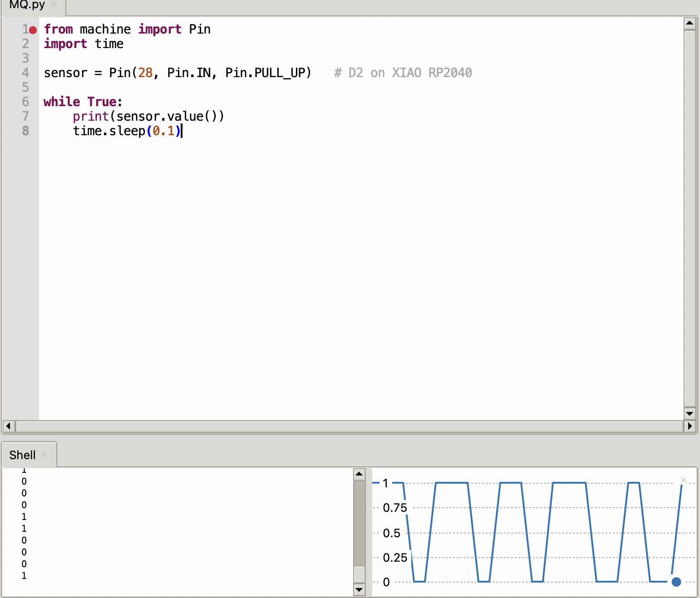Click the 0.75 label on the plotter axis
This screenshot has width=700, height=598.
(x=395, y=508)
